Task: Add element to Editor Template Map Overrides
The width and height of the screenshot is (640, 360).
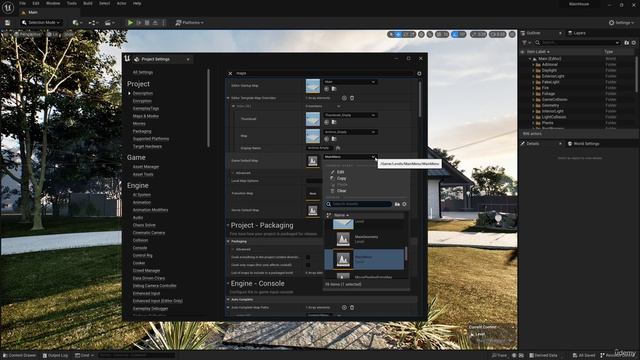Action: pyautogui.click(x=344, y=98)
